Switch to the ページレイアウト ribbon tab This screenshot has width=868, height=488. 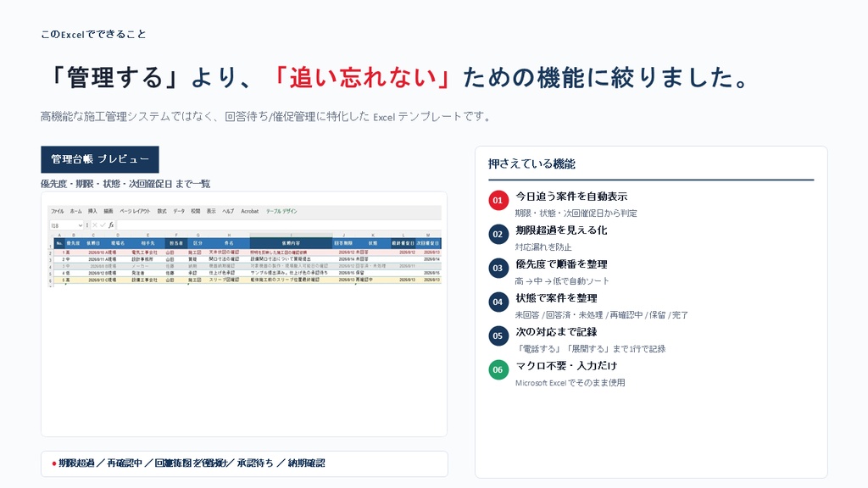click(135, 211)
